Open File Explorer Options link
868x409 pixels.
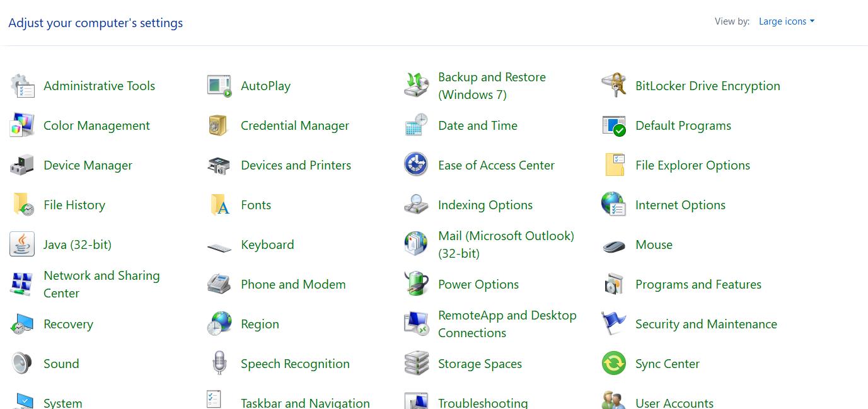tap(692, 165)
